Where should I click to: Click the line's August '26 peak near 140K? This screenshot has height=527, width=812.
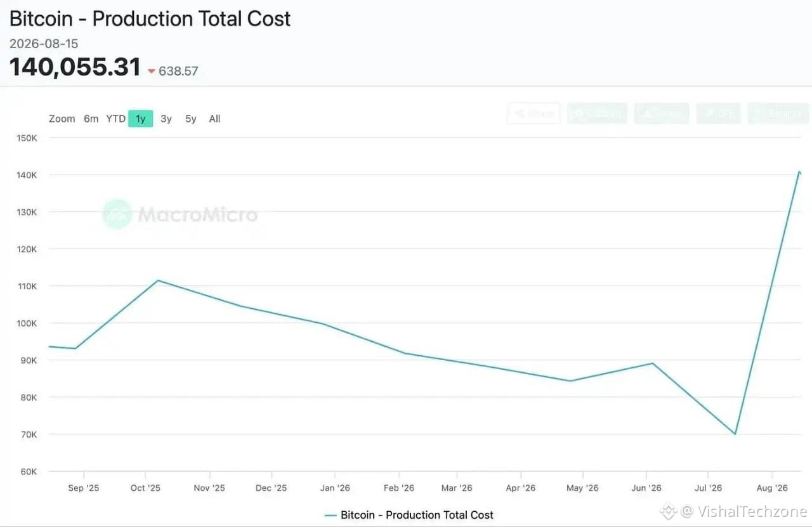(x=799, y=172)
